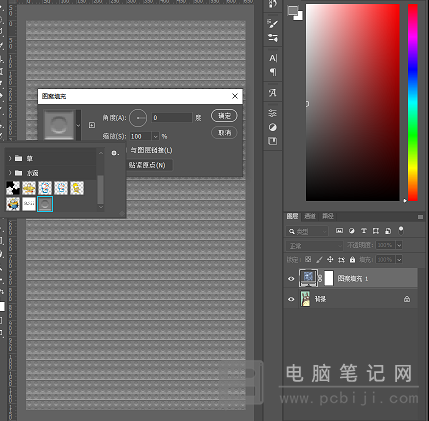This screenshot has width=429, height=421.
Task: Open the 缩放 scale percentage dropdown
Action: point(155,136)
